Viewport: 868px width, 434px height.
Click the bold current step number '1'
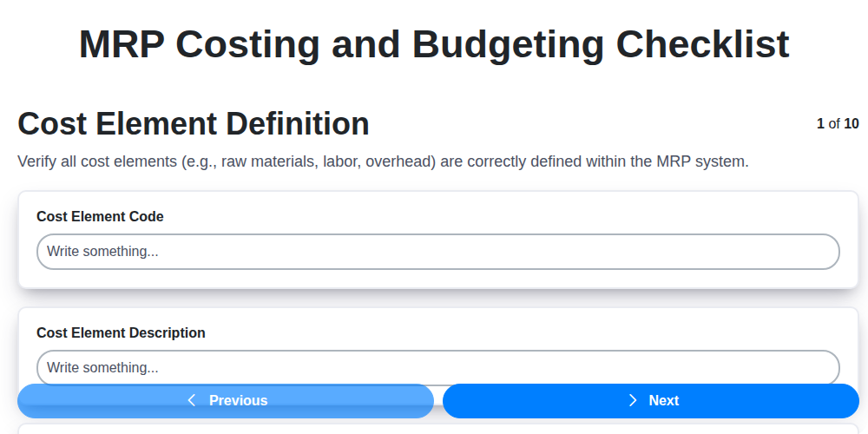(820, 124)
